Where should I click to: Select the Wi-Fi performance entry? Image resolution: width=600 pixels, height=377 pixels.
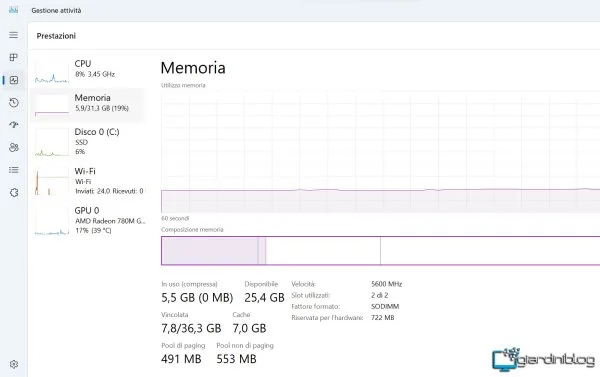coord(88,181)
